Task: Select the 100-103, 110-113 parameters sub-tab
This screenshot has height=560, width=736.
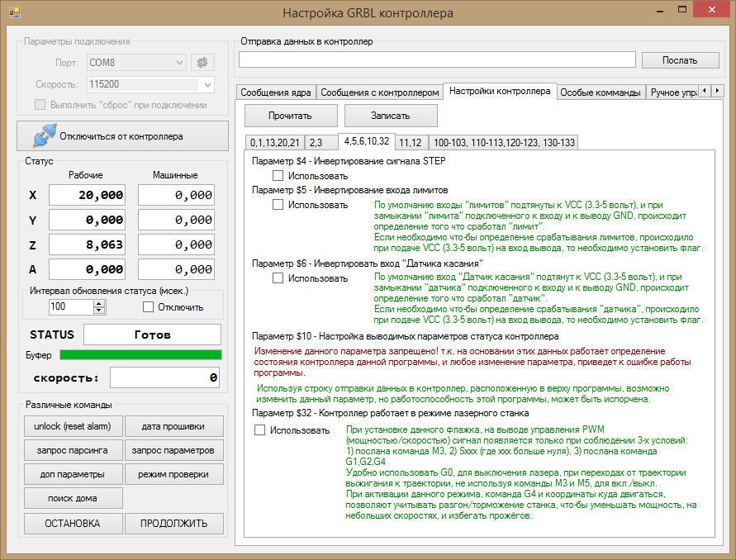Action: coord(504,143)
